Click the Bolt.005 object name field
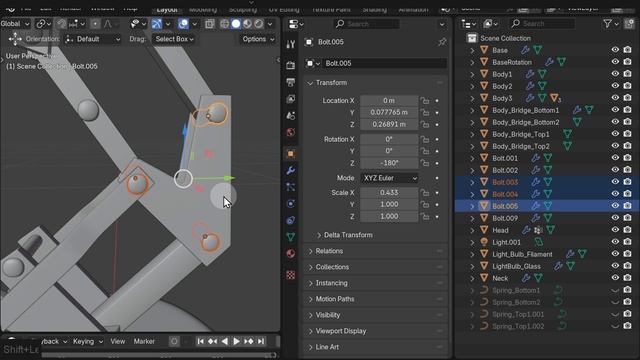Viewport: 640px width, 360px height. pyautogui.click(x=384, y=63)
